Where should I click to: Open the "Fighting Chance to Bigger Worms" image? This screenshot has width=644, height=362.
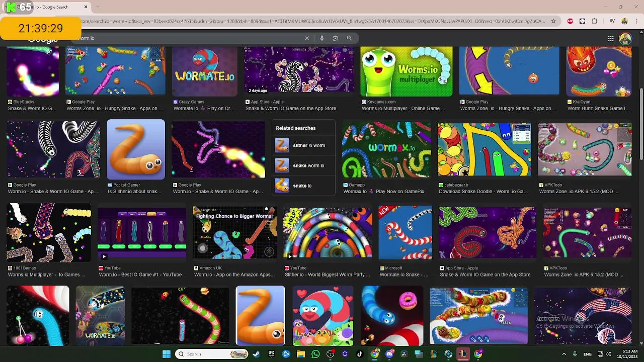coord(234,232)
